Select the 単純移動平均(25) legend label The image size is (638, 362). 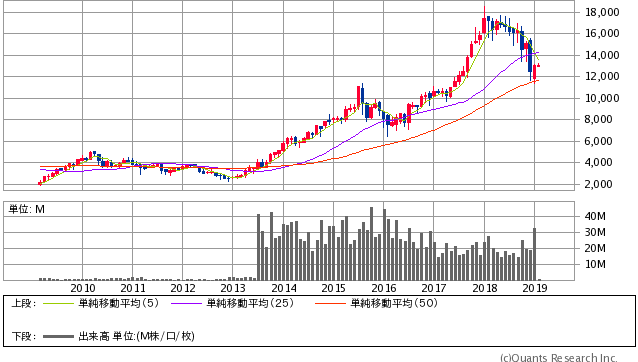coord(250,303)
